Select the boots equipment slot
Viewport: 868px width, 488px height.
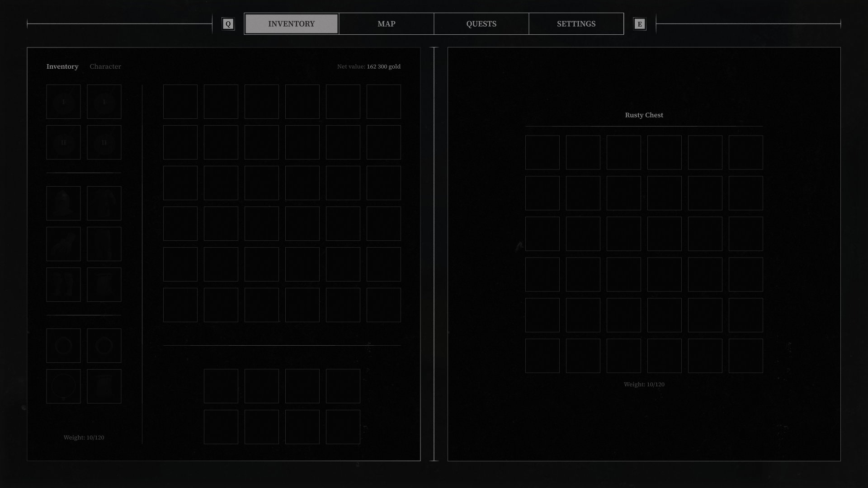pos(63,285)
